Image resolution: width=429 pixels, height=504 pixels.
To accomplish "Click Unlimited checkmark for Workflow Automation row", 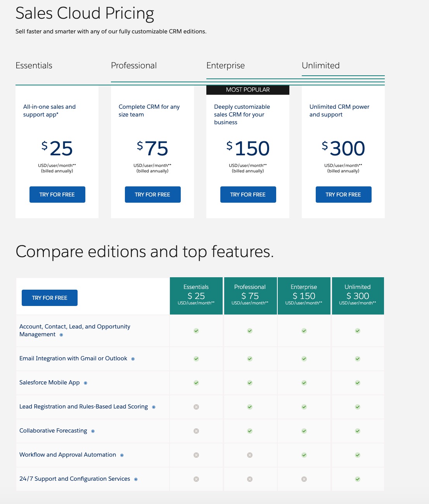I will click(x=358, y=455).
